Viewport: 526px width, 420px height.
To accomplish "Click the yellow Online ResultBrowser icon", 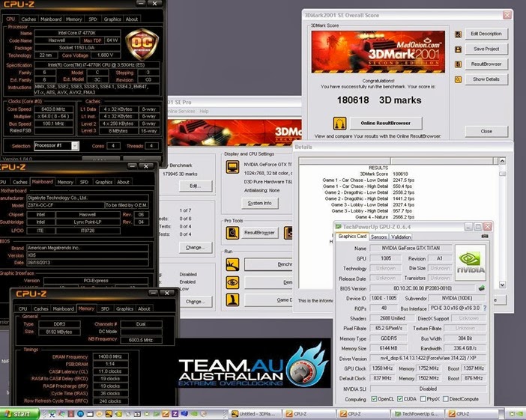I will click(339, 123).
